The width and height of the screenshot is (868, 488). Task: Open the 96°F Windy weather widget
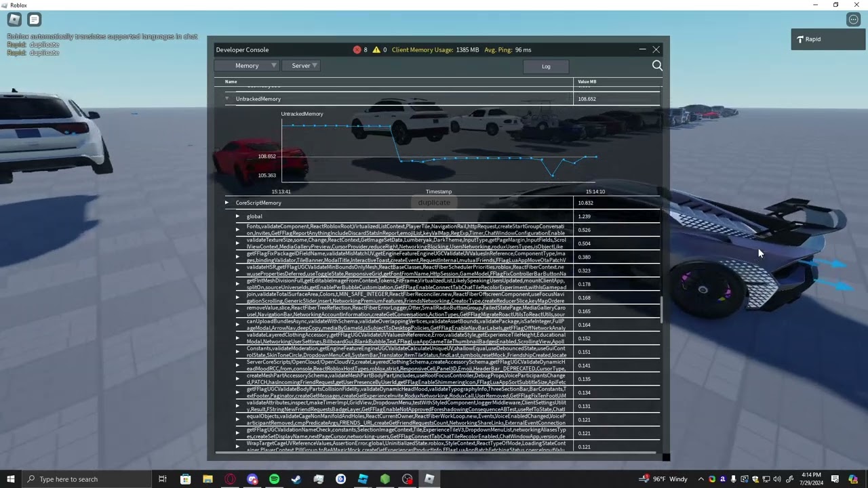tap(663, 479)
